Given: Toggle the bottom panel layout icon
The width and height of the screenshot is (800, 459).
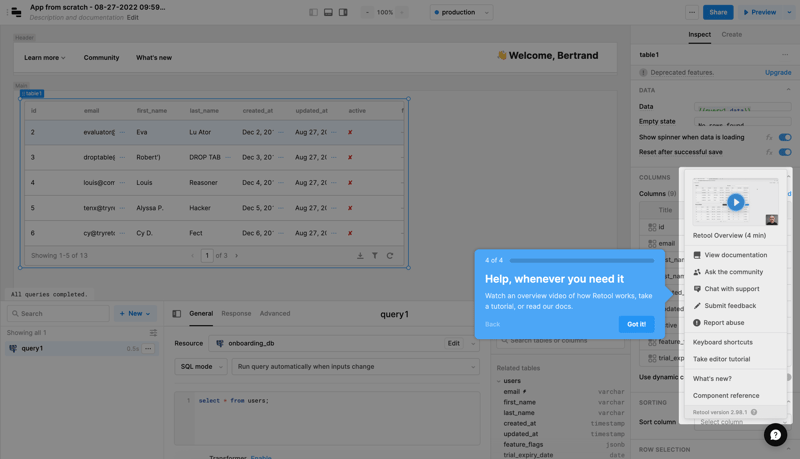Looking at the screenshot, I should [x=328, y=12].
